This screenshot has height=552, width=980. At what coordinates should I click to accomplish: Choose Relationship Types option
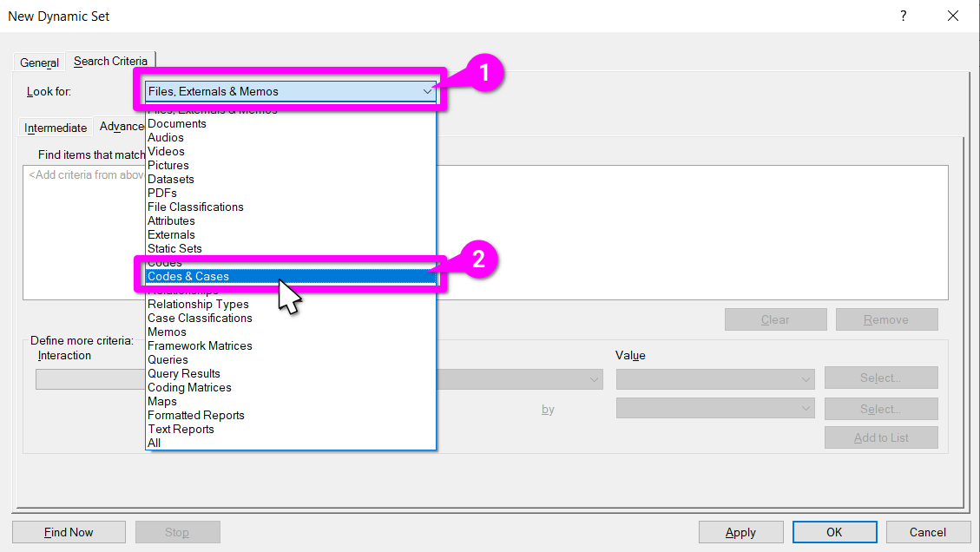[x=198, y=304]
